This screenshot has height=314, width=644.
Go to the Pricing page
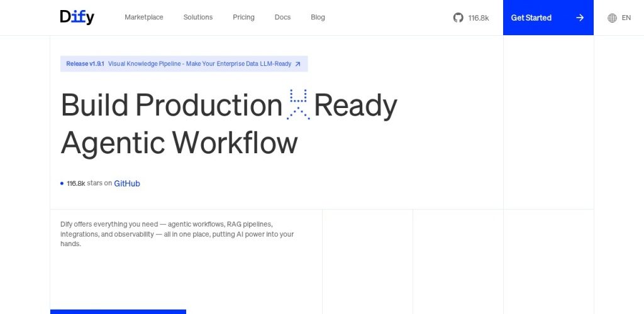tap(243, 18)
